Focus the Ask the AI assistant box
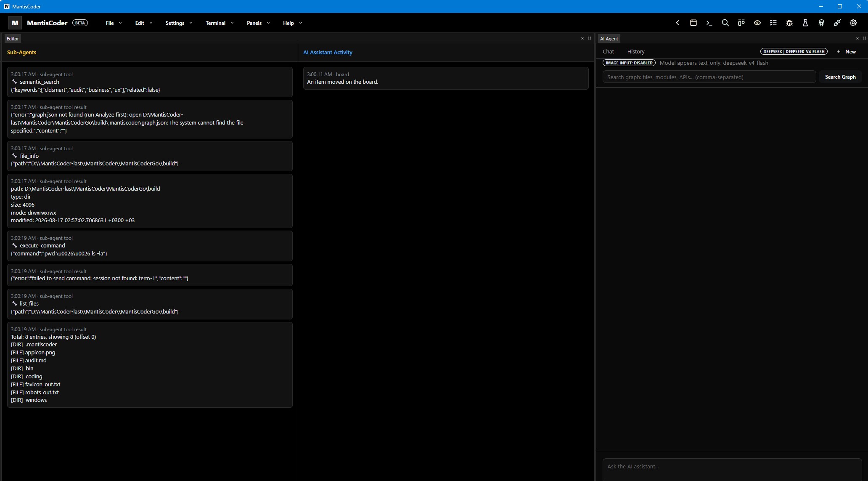Image resolution: width=868 pixels, height=481 pixels. coord(732,470)
